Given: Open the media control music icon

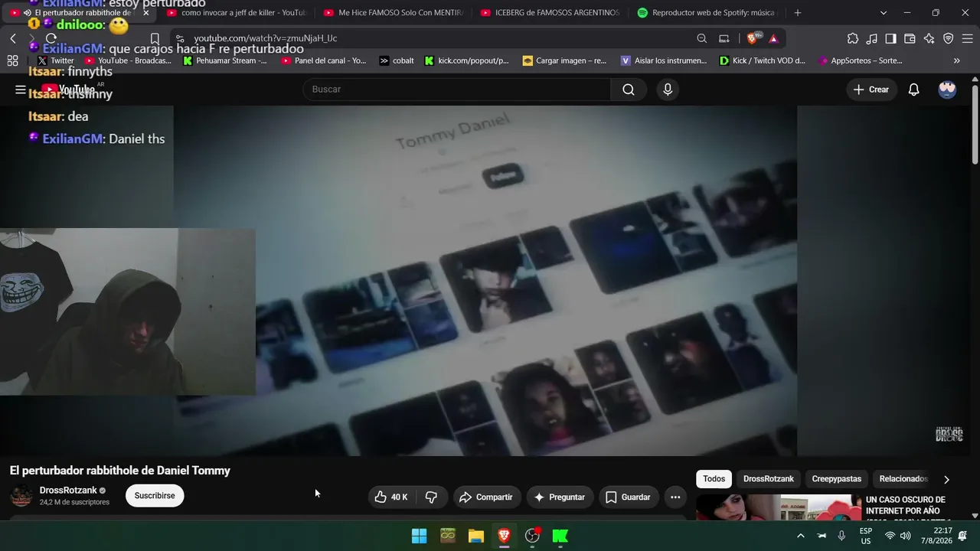Looking at the screenshot, I should click(872, 38).
